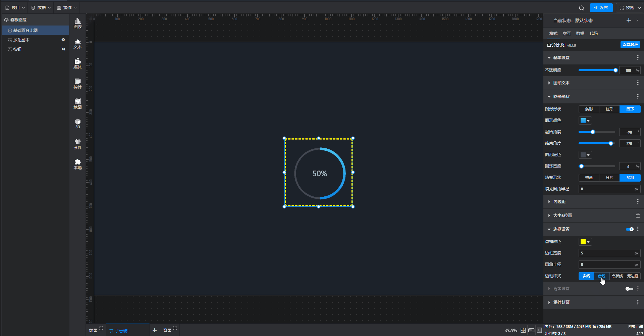Open the 3D components panel
644x336 pixels.
(x=77, y=124)
